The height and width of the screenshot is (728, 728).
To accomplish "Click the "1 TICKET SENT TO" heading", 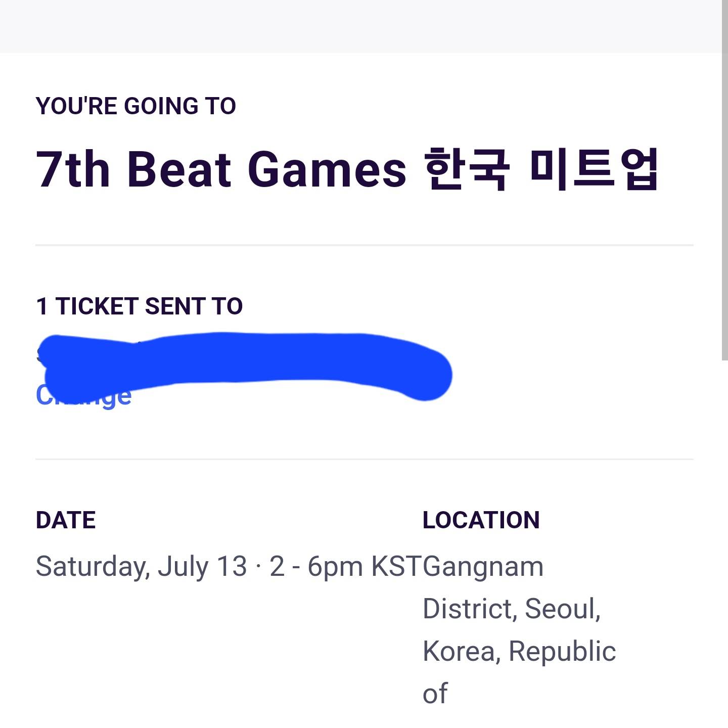I will [139, 306].
